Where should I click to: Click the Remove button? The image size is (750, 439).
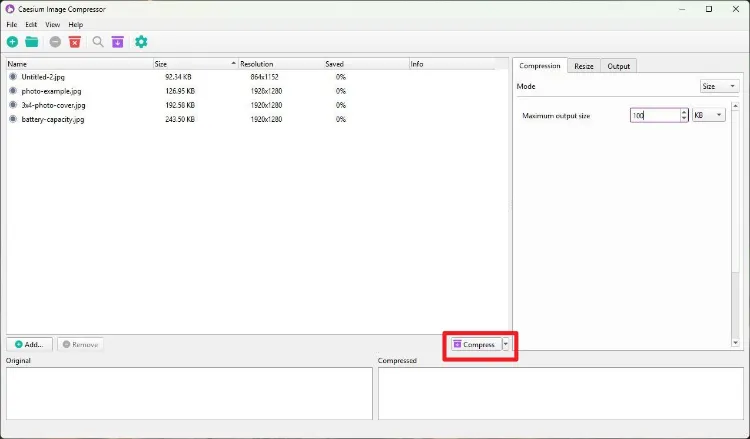point(80,344)
